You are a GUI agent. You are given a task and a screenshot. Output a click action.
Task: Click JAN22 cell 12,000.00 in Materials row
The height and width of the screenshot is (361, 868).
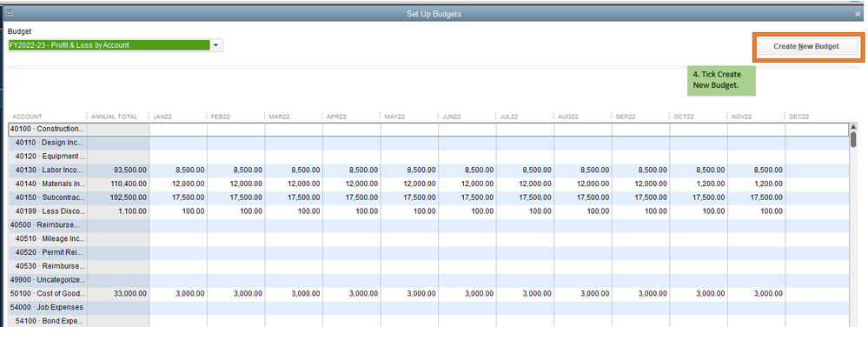(x=178, y=184)
